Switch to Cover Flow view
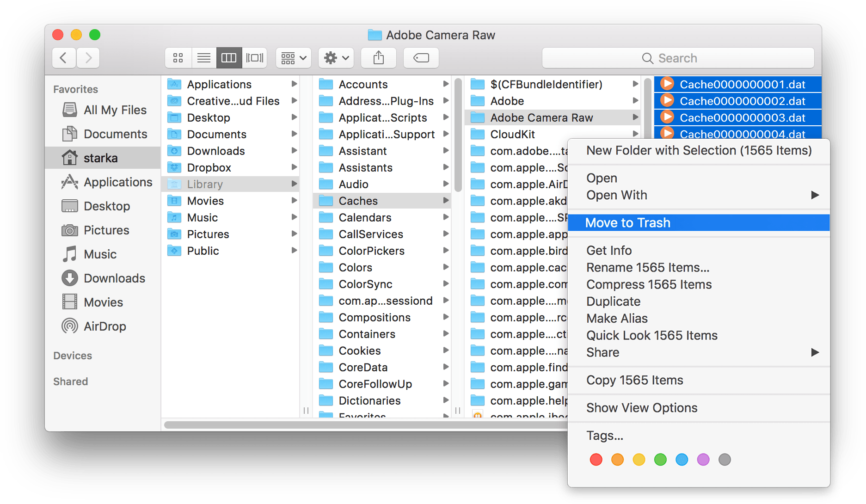Screen dimensions: 866x504 [x=254, y=57]
